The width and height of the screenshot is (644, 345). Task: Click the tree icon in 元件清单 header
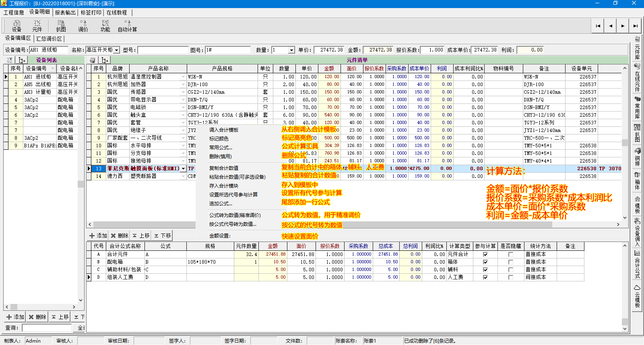click(x=105, y=60)
